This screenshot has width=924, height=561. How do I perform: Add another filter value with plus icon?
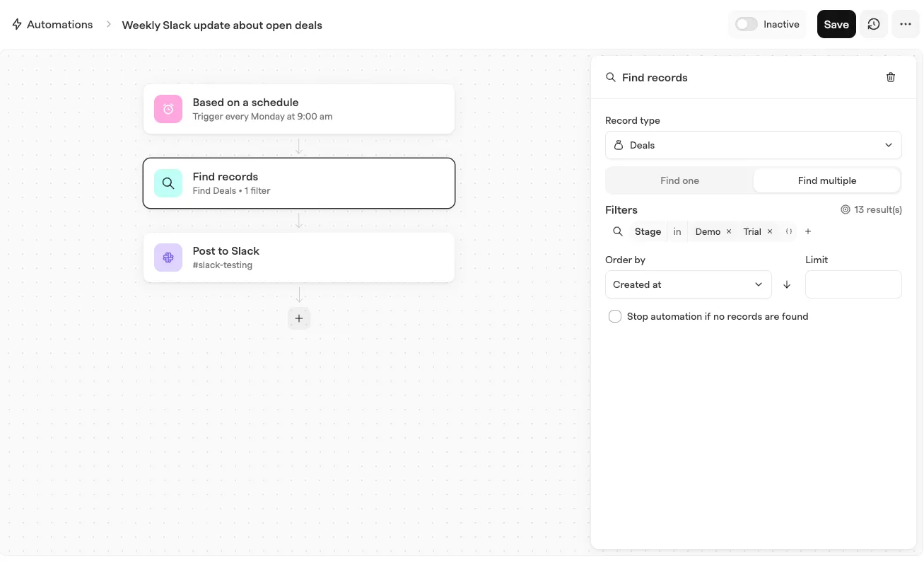[x=808, y=231]
